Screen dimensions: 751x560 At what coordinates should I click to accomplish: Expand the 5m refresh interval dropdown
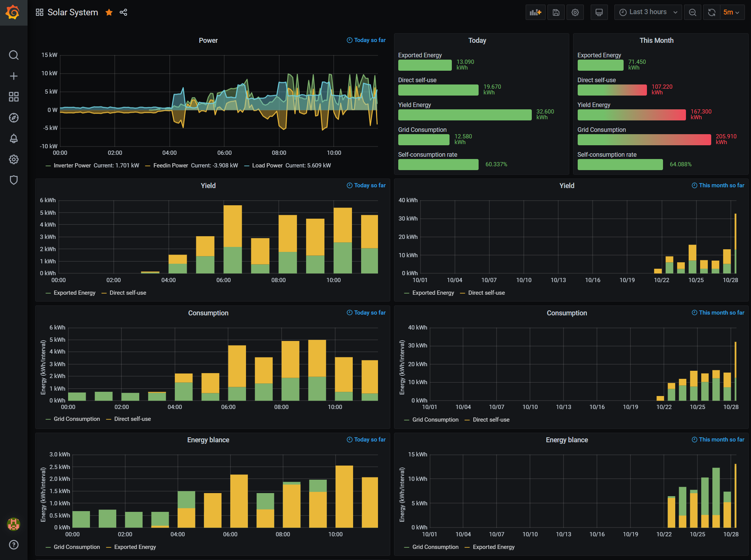pos(731,12)
